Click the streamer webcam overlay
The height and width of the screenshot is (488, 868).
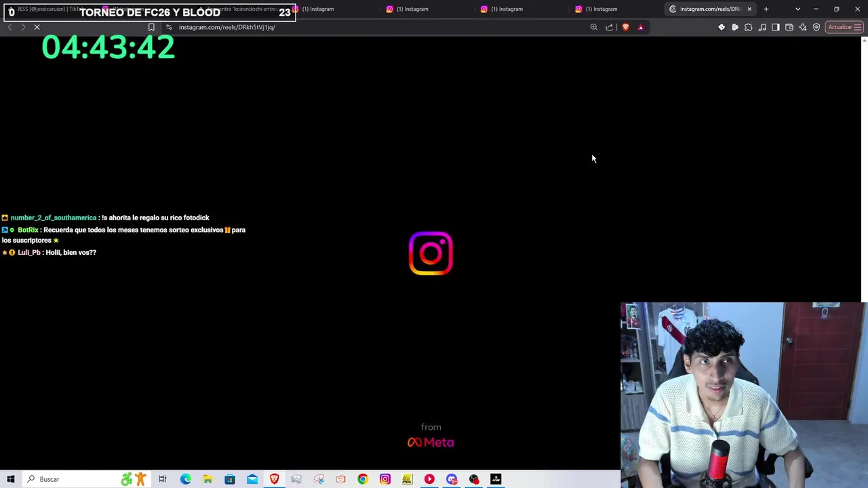point(744,394)
